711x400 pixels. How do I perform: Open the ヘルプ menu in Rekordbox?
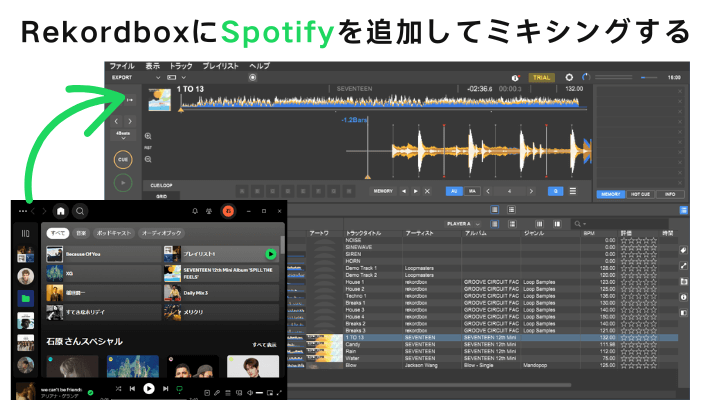coord(259,66)
